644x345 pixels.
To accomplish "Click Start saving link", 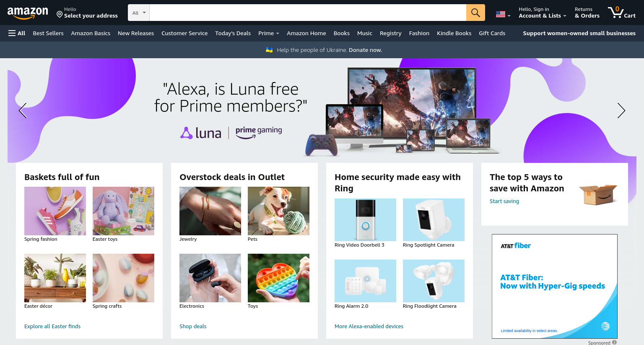I will click(504, 201).
